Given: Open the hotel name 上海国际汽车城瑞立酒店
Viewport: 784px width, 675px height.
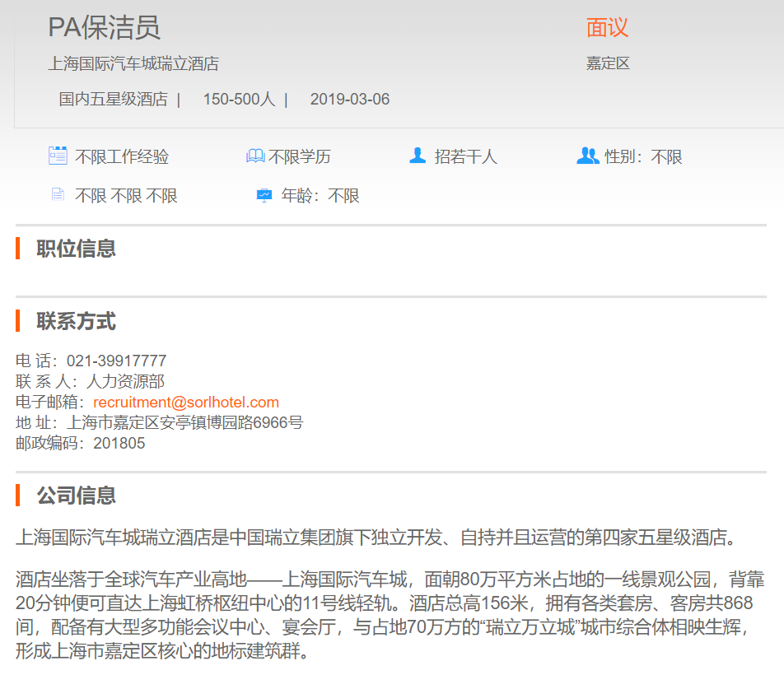Looking at the screenshot, I should [133, 64].
